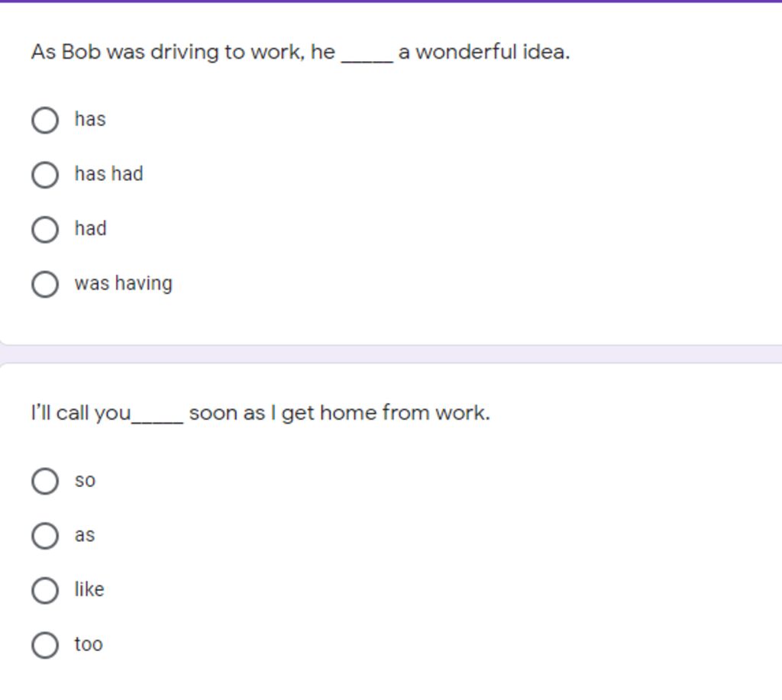The image size is (782, 700).
Task: Pick the 'was having' radio button
Action: click(x=45, y=284)
